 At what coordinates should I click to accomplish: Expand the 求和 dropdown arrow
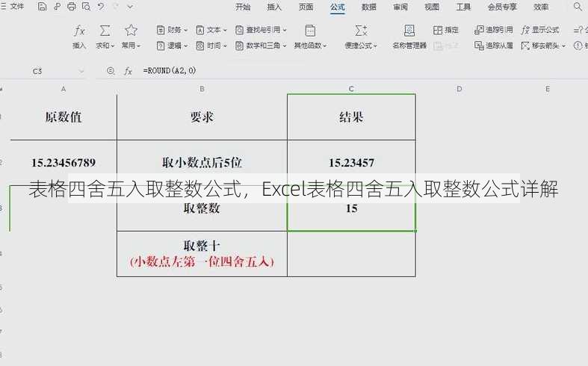[x=113, y=46]
